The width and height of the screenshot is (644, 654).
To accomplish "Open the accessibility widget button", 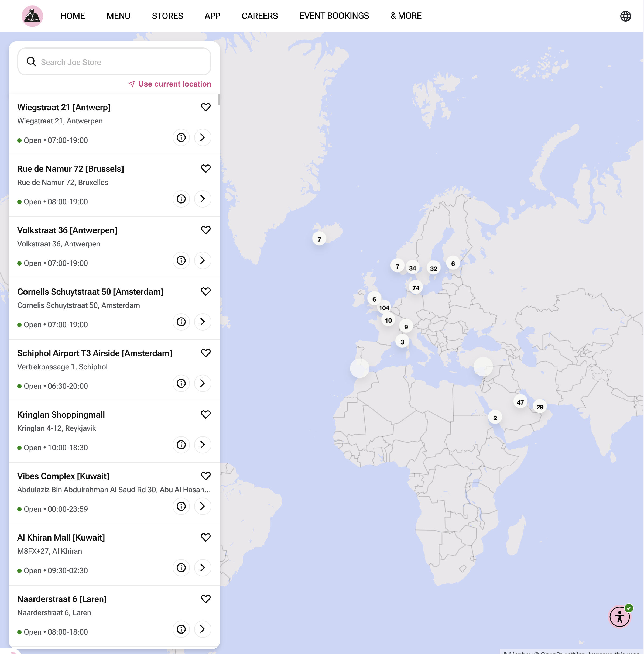I will [x=620, y=617].
